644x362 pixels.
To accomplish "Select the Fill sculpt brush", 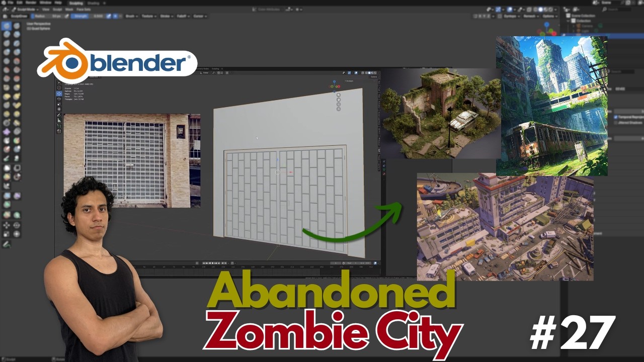I will click(17, 69).
